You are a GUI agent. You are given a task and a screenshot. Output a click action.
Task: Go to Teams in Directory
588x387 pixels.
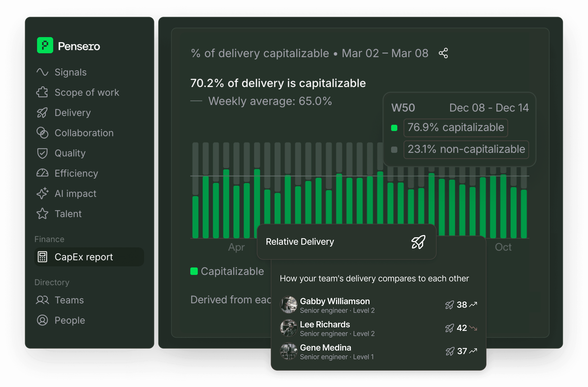tap(69, 300)
